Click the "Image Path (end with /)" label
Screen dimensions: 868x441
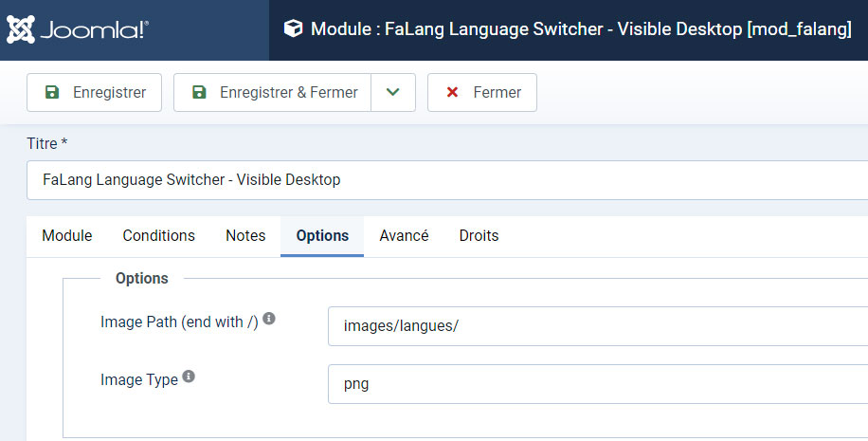pos(179,322)
